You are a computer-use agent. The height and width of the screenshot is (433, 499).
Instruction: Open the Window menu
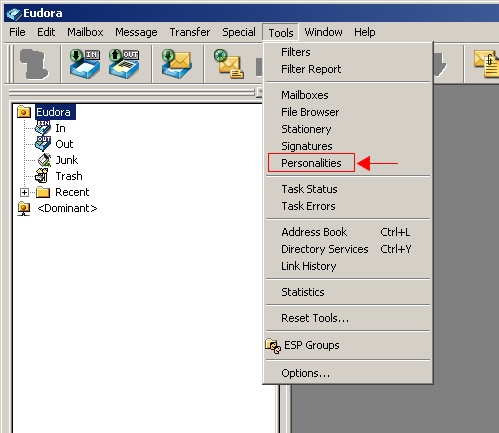tap(323, 32)
